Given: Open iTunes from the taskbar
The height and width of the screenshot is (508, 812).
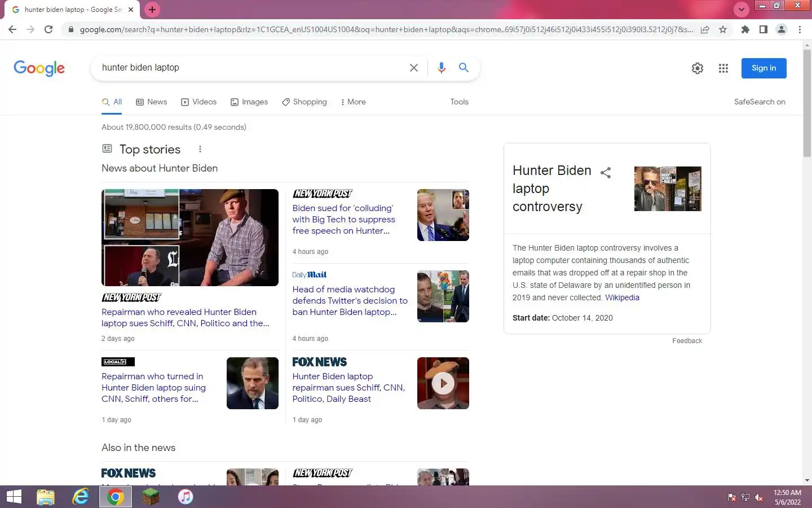Looking at the screenshot, I should pyautogui.click(x=186, y=497).
